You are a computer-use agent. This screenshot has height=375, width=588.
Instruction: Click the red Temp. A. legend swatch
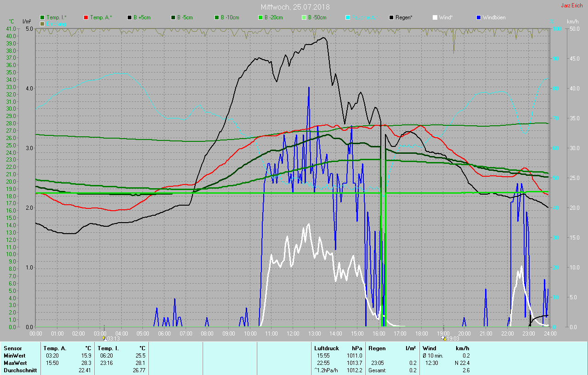pos(86,17)
